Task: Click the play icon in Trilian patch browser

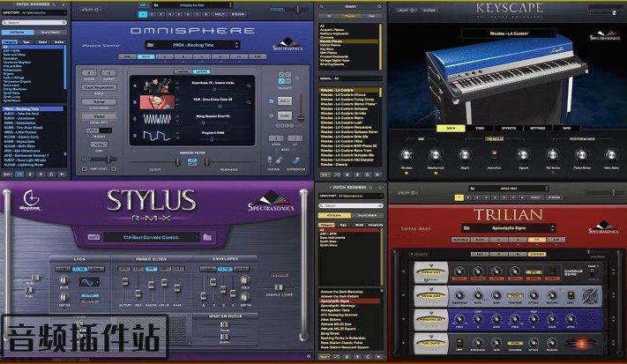Action: click(378, 356)
